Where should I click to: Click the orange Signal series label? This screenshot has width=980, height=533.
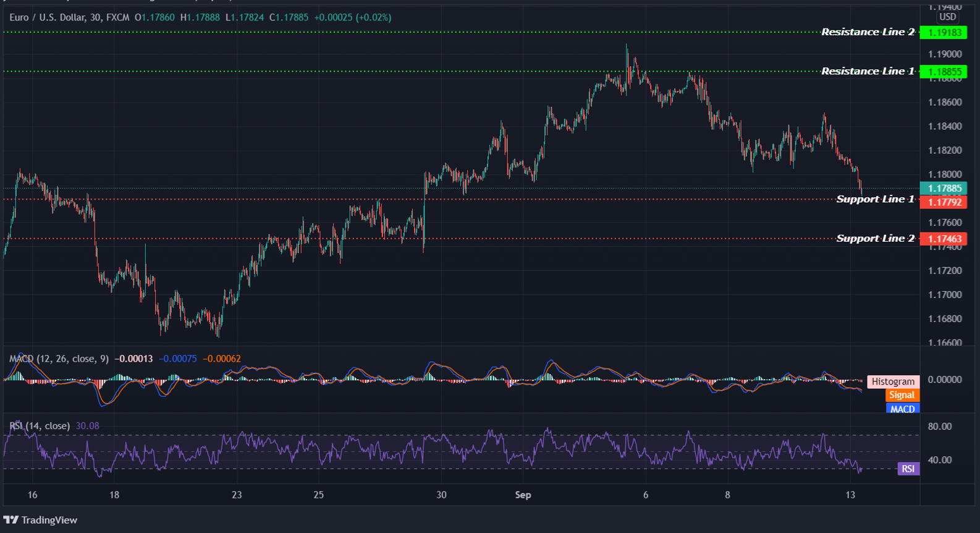point(902,395)
